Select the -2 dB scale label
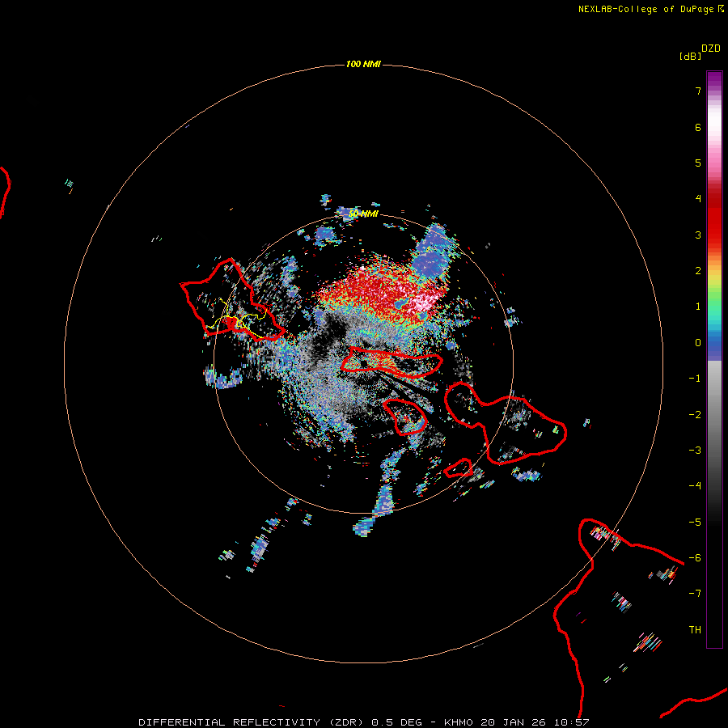Image resolution: width=728 pixels, height=728 pixels. pos(695,415)
